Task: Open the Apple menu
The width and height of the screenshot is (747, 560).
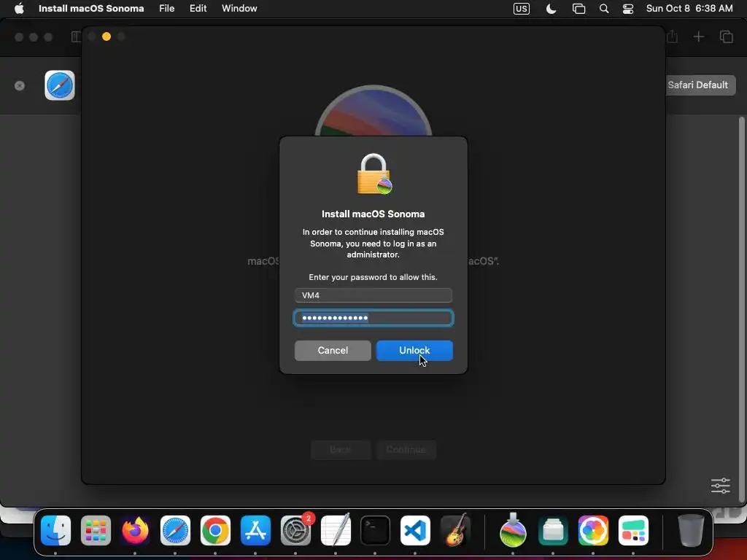Action: click(19, 9)
